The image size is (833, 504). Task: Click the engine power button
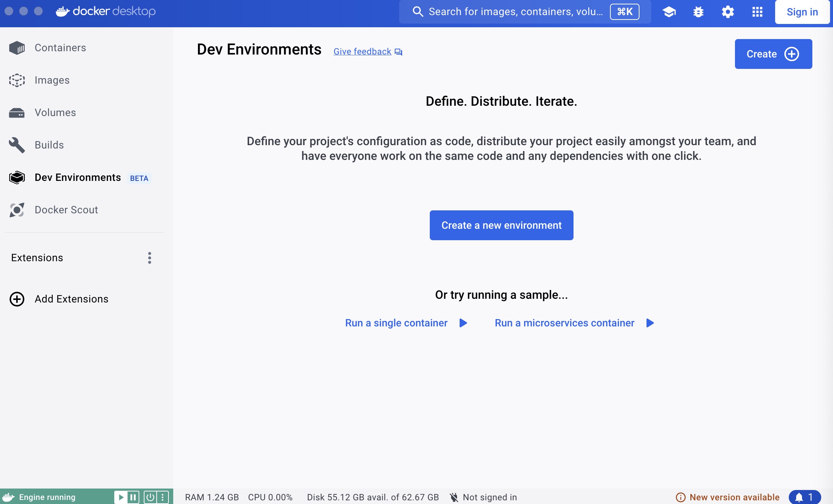(x=150, y=497)
